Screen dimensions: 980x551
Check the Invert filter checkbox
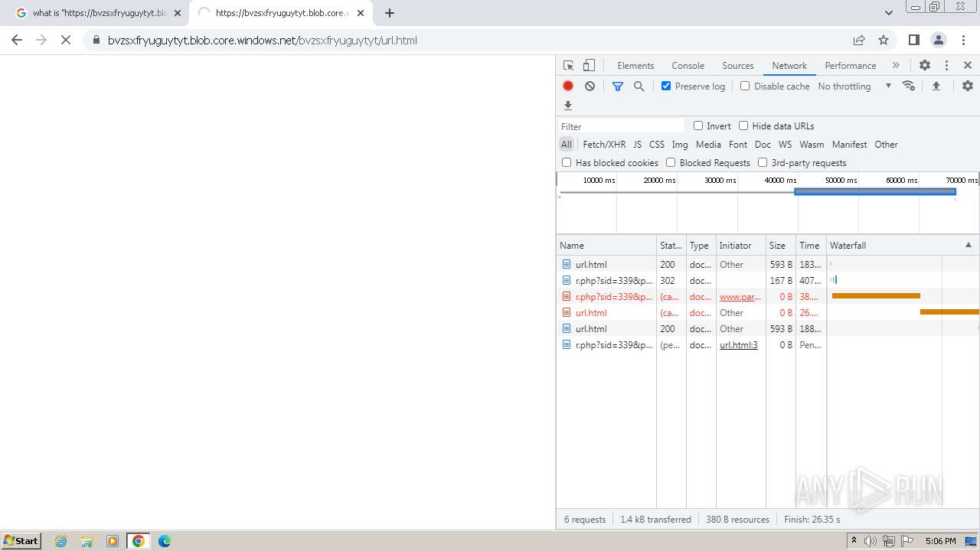point(698,126)
